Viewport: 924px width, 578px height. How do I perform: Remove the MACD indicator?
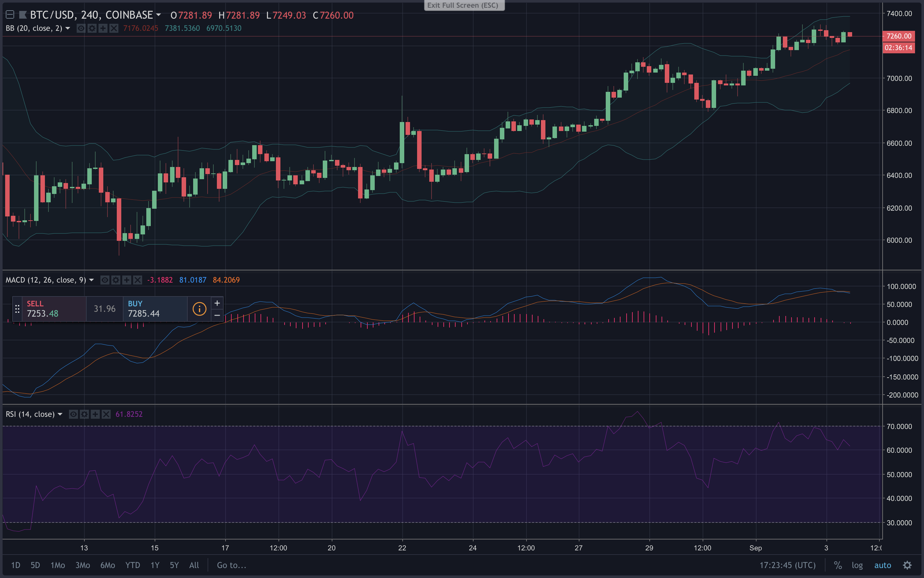tap(138, 280)
